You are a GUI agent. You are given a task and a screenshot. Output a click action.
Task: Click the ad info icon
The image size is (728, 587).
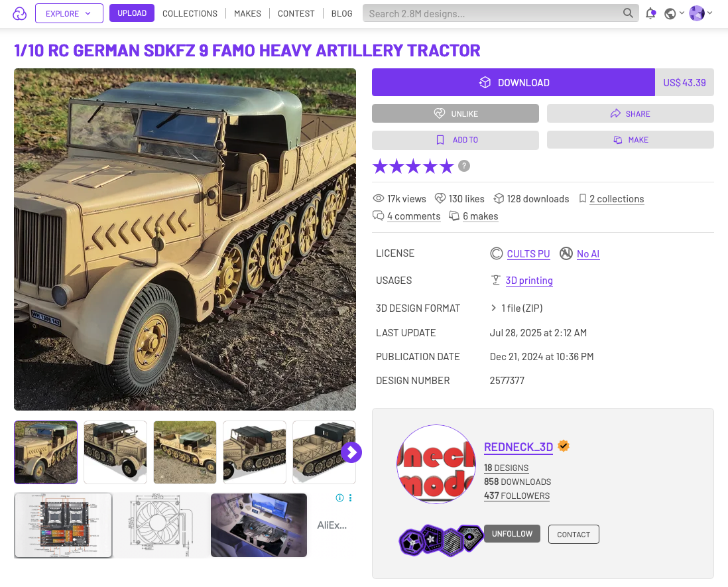click(339, 498)
